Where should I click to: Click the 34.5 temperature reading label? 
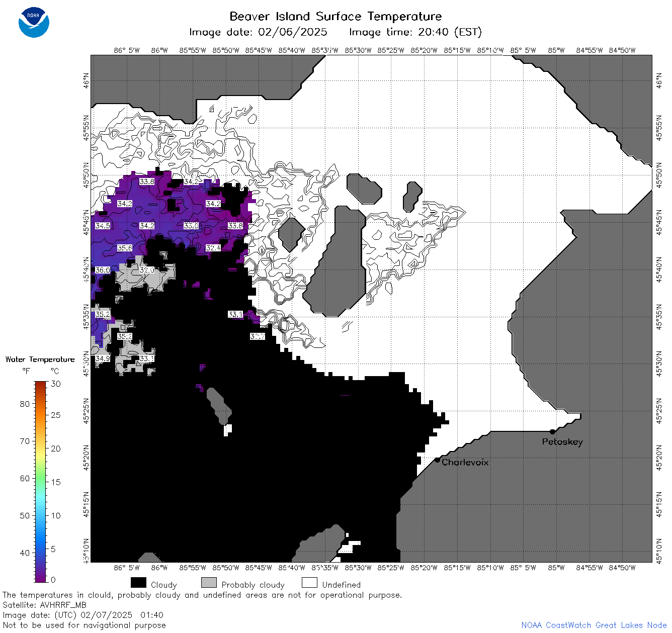[103, 226]
